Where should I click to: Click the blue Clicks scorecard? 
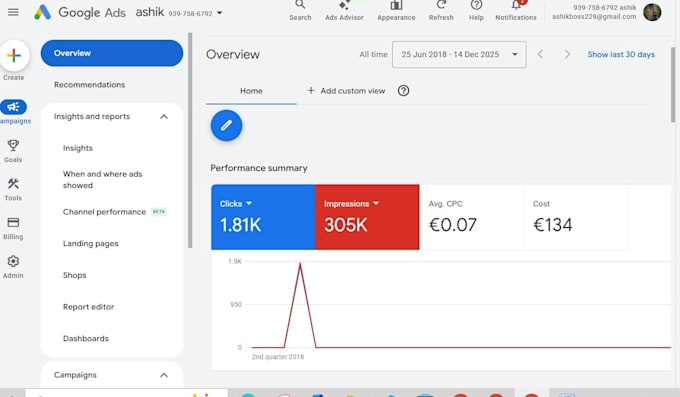[263, 217]
